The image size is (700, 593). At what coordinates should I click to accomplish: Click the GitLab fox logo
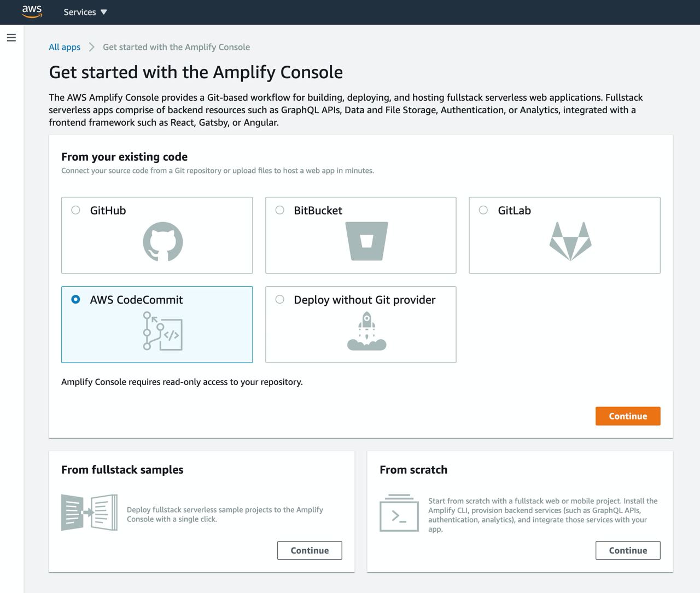coord(570,241)
